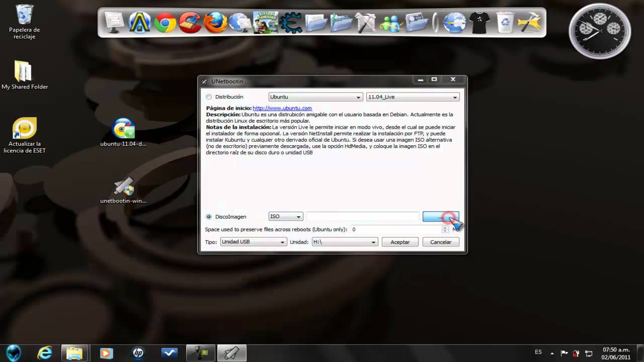The image size is (644, 362).
Task: Open Windows Live Messenger dock icon
Action: click(x=391, y=23)
